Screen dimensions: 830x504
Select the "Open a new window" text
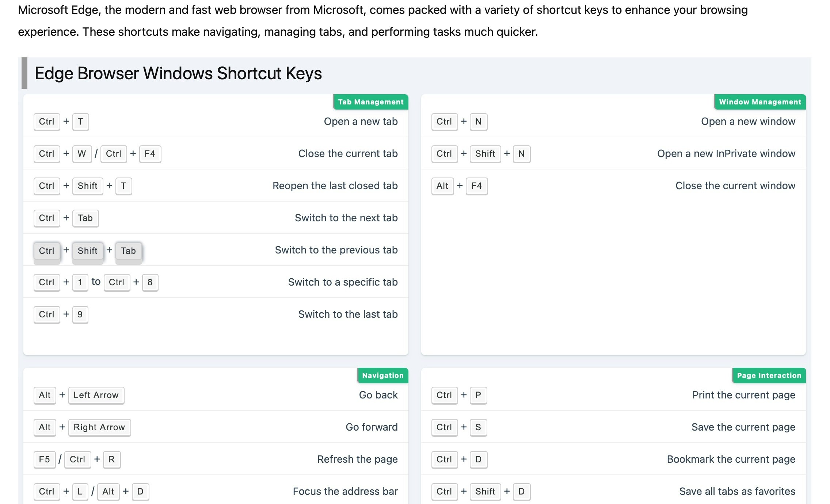[748, 122]
